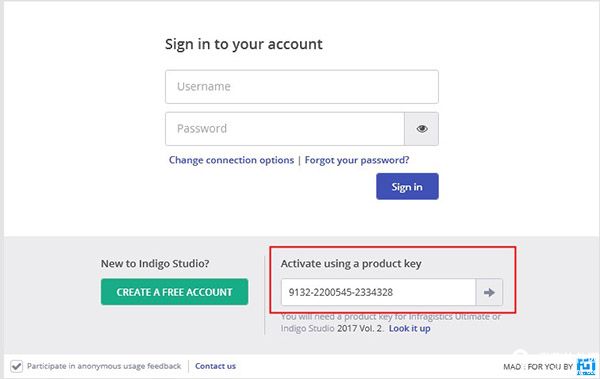Click the Sign in to your account heading
The width and height of the screenshot is (600, 379).
(244, 44)
